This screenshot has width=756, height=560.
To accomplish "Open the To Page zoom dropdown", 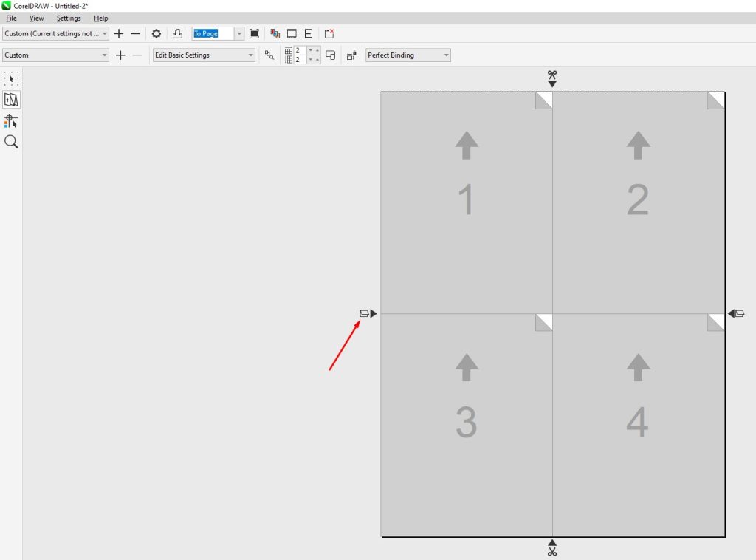I will (238, 33).
